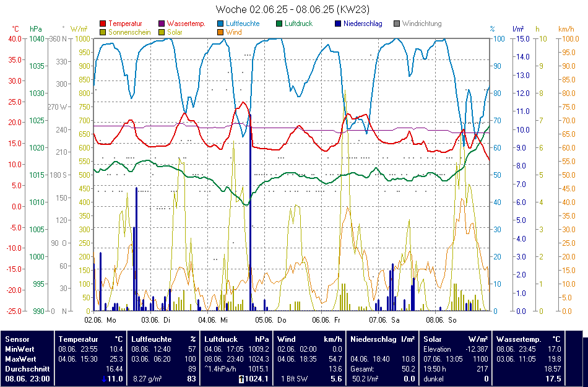Screen dimensions: 588x387
Task: Click the orange Wind legend swatch
Action: point(220,32)
